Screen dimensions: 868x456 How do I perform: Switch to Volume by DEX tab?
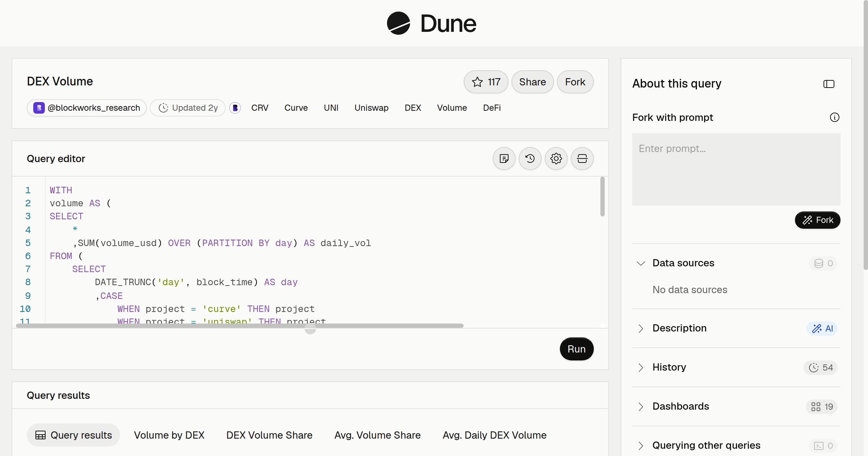(169, 435)
